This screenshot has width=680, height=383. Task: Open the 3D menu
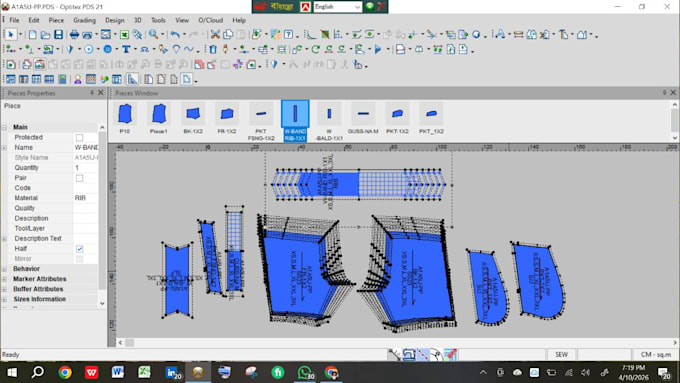pyautogui.click(x=137, y=20)
